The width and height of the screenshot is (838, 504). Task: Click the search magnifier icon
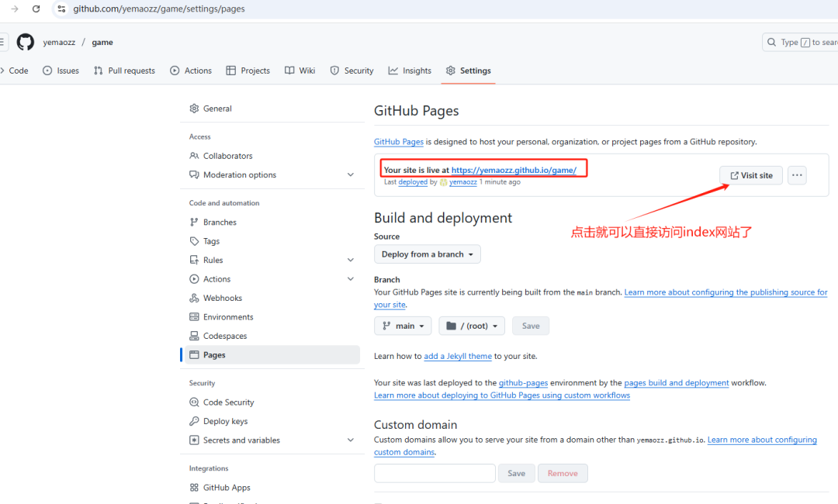(x=771, y=42)
